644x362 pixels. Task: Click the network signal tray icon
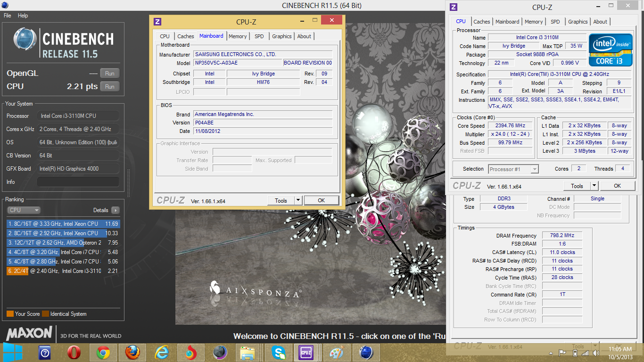click(584, 353)
